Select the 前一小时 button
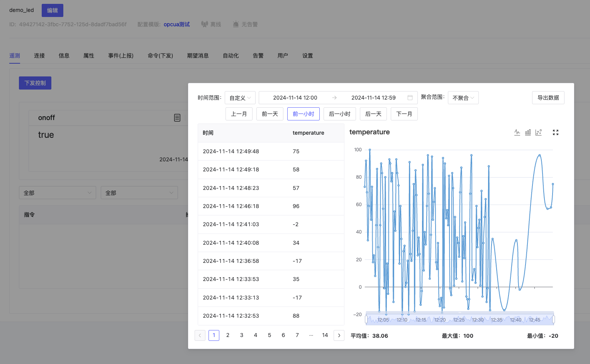Viewport: 590px width, 364px height. pos(303,114)
